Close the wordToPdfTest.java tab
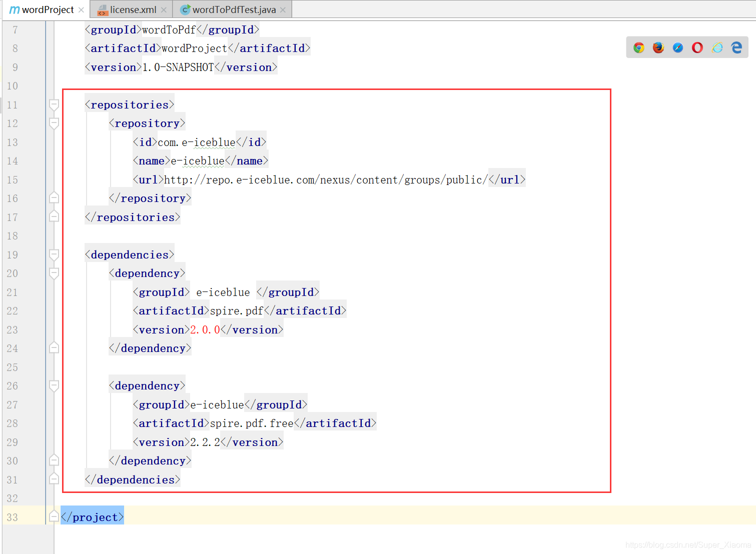 [x=283, y=10]
